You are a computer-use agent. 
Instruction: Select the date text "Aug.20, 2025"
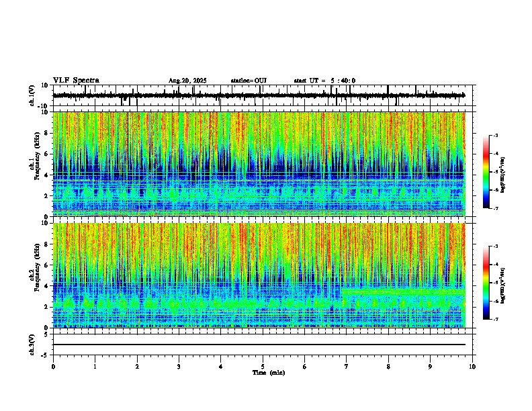187,81
